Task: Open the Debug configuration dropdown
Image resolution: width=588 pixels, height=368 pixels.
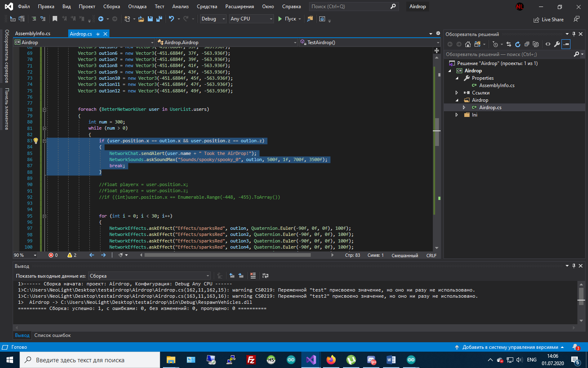Action: coord(213,19)
